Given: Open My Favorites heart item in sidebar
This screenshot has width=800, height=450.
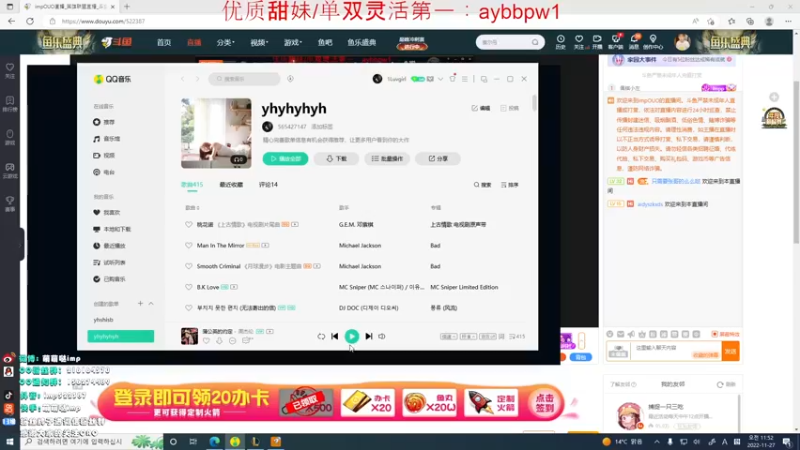Looking at the screenshot, I should point(107,212).
